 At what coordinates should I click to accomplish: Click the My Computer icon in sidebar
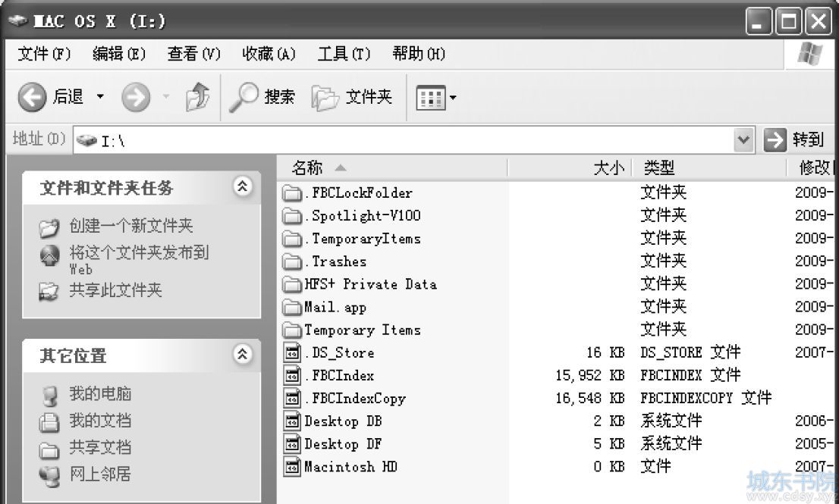coord(49,396)
